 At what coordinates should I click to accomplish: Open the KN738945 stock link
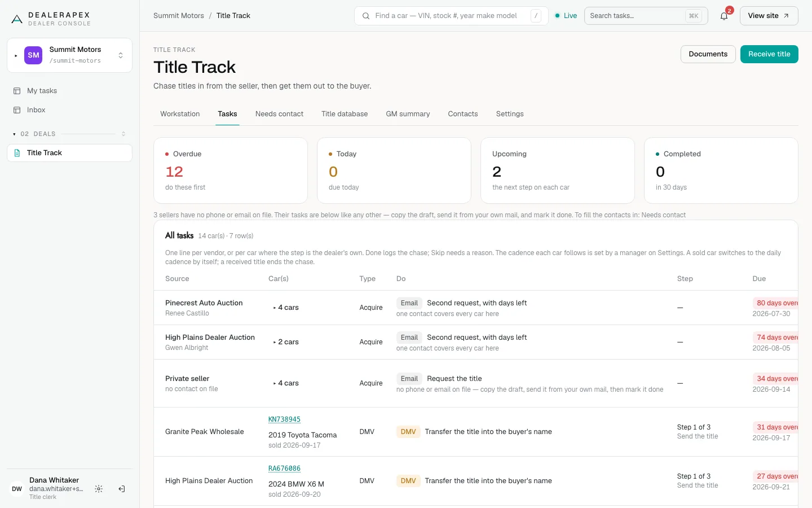pyautogui.click(x=284, y=419)
